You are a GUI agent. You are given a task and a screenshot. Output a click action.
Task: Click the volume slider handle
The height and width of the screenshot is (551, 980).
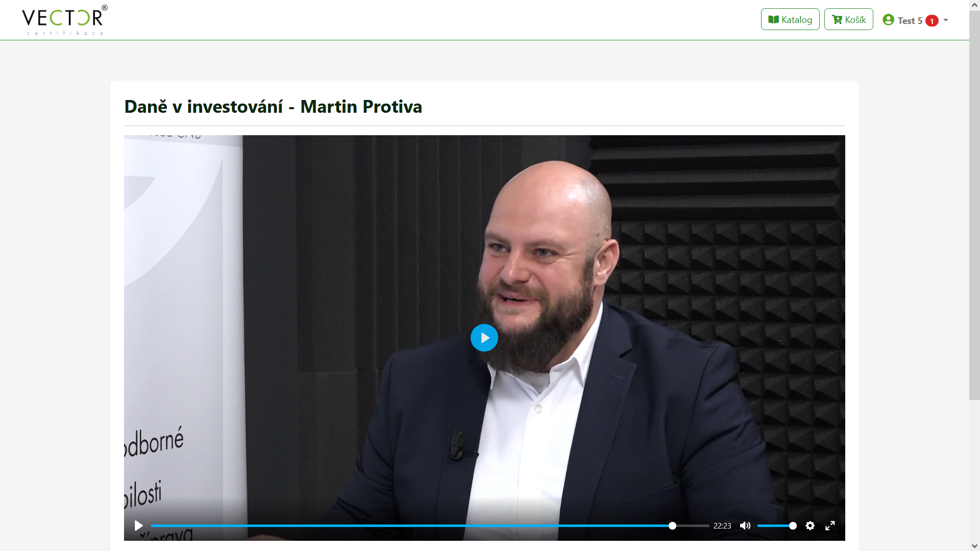pos(793,525)
